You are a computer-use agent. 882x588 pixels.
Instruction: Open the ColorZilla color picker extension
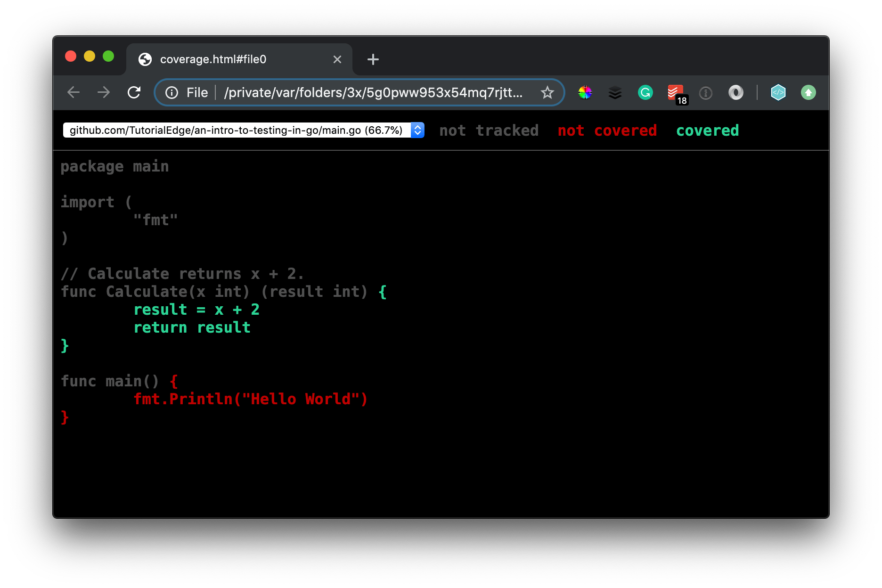point(585,92)
